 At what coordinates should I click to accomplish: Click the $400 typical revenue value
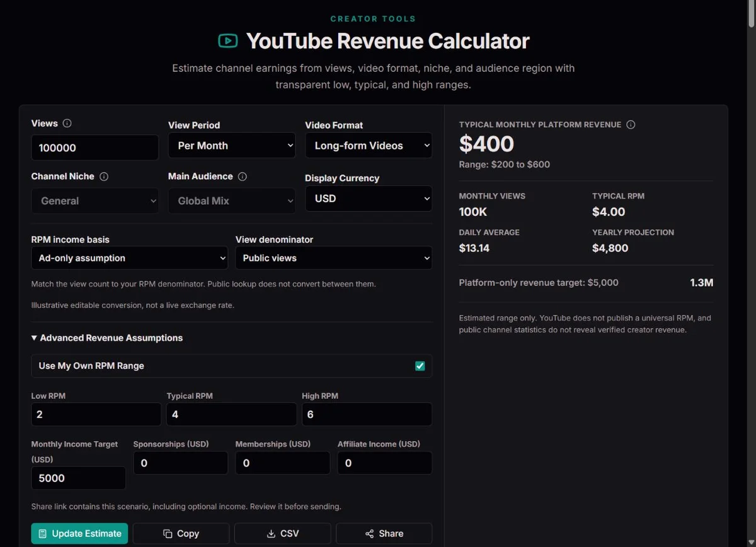tap(486, 144)
